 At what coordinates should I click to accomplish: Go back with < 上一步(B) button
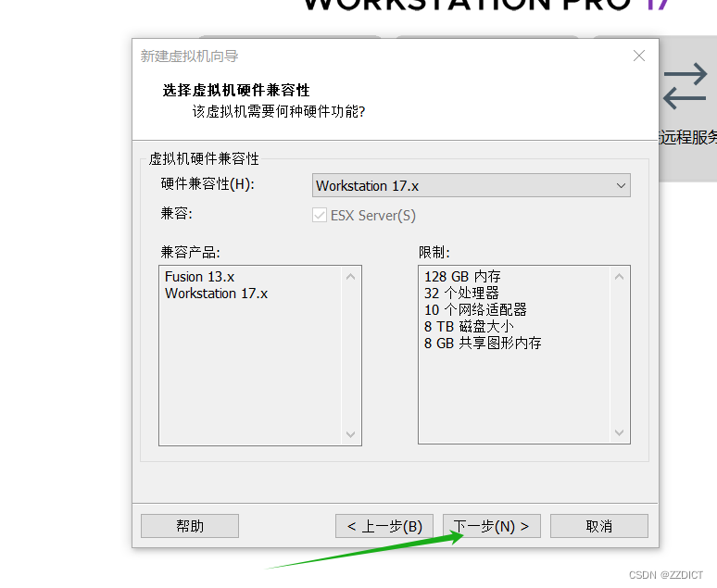point(384,526)
